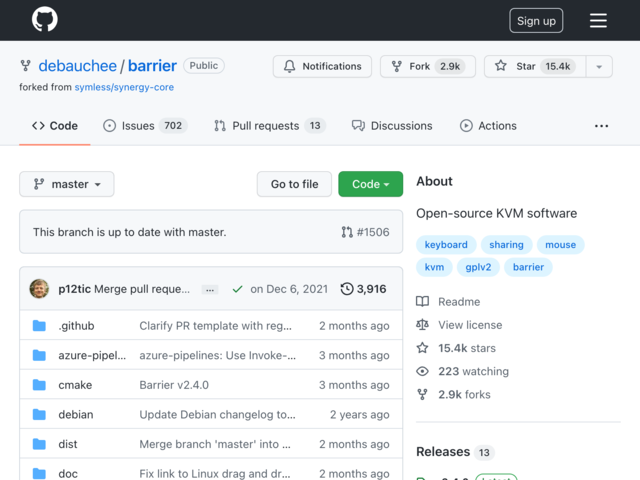This screenshot has width=640, height=480.
Task: Open the Merge pull request commit message
Action: point(142,289)
